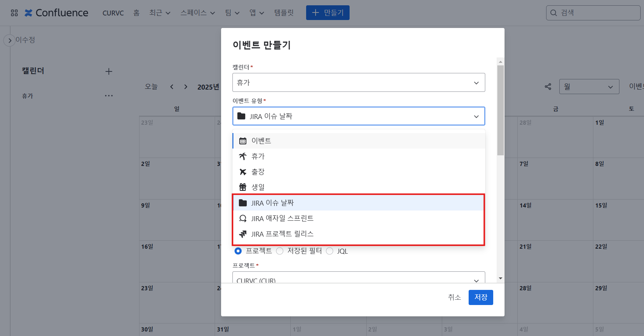Click the 15일 calendar cell
The image size is (644, 336).
tap(618, 220)
